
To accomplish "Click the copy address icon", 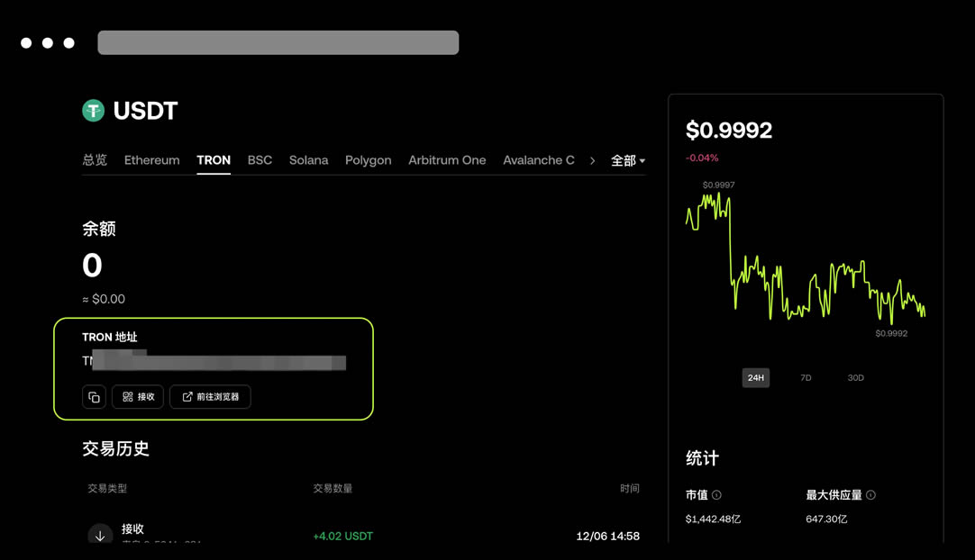I will pyautogui.click(x=94, y=397).
